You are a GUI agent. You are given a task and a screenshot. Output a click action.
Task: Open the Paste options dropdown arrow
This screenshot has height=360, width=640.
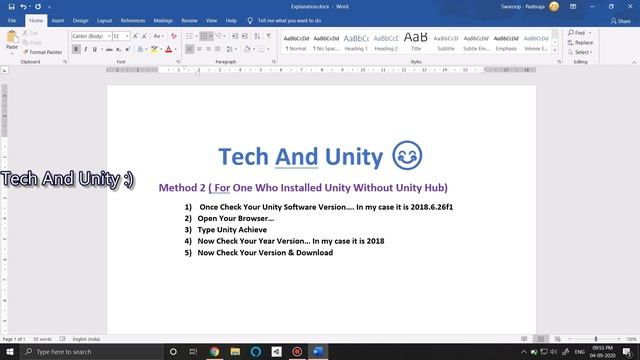click(12, 52)
